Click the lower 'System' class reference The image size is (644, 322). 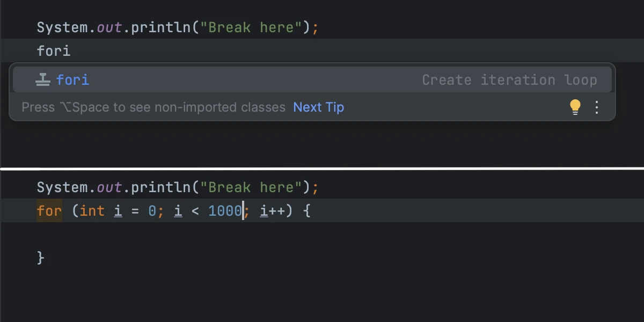pos(62,187)
